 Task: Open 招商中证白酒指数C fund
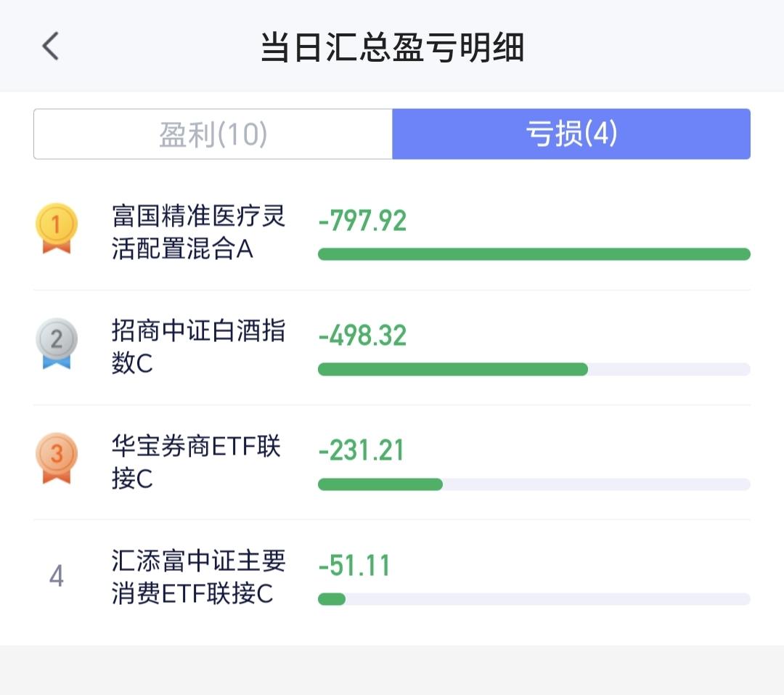point(198,347)
